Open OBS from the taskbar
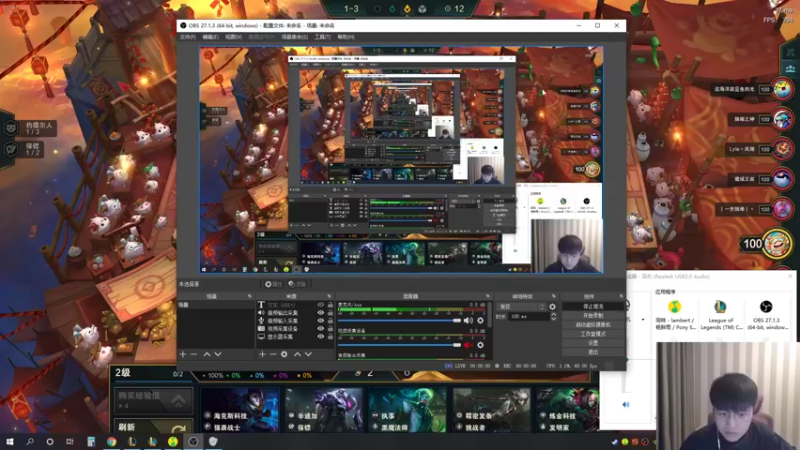 click(x=193, y=441)
